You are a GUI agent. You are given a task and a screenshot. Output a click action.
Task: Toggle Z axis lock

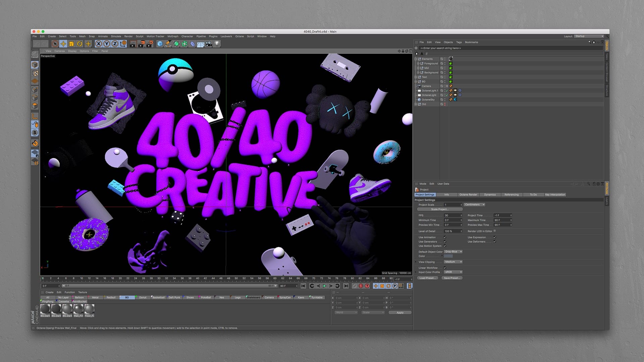115,44
